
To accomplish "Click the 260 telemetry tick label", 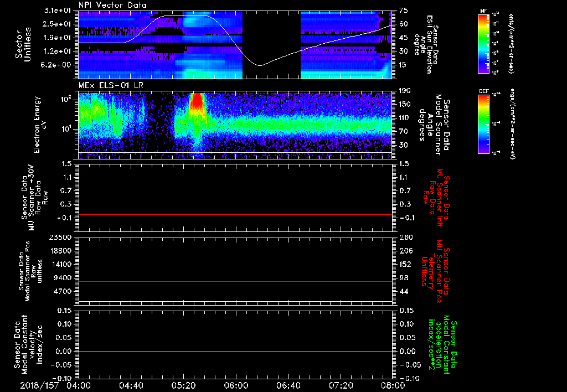I will tap(405, 237).
